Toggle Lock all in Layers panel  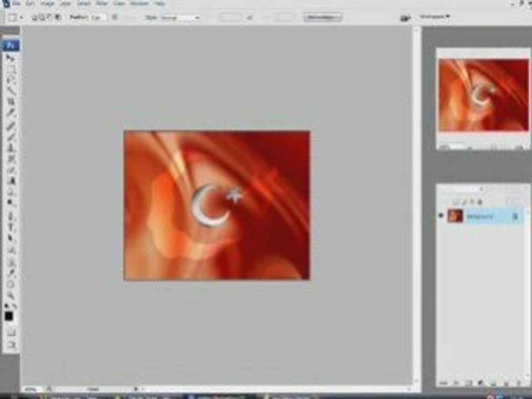pos(480,202)
